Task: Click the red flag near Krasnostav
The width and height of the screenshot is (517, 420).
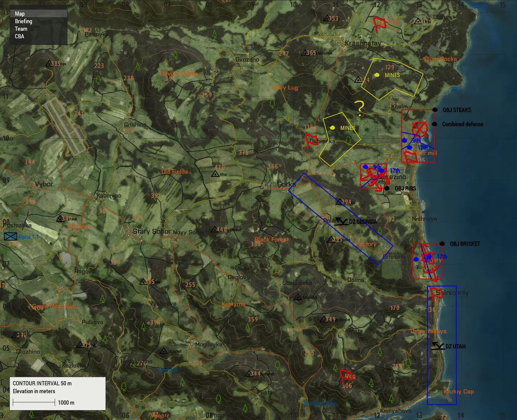Action: [x=379, y=24]
